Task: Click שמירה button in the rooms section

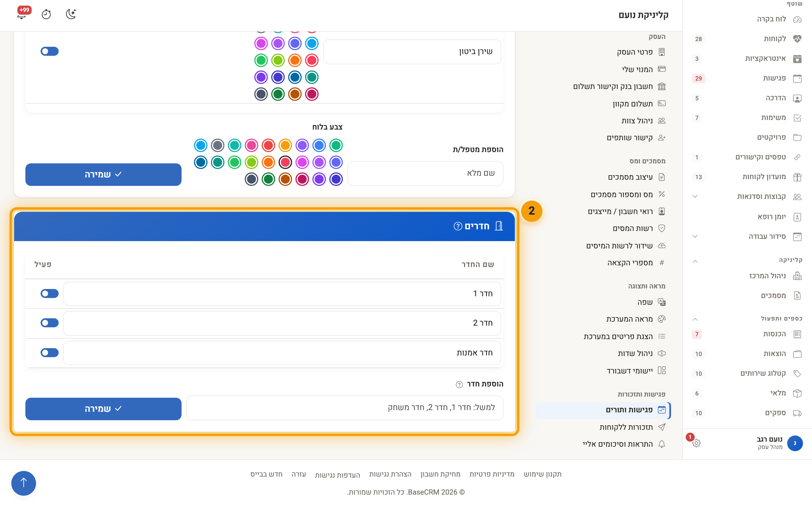Action: click(103, 409)
